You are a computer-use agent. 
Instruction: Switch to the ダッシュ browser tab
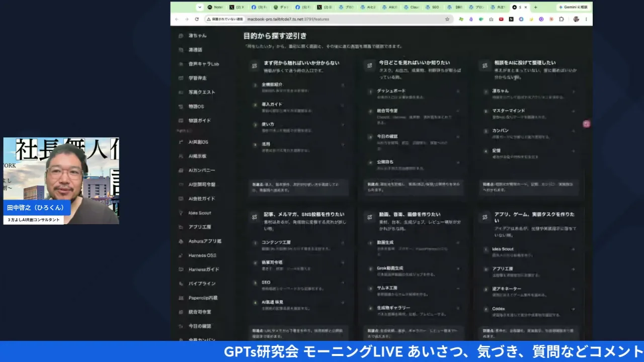(x=282, y=7)
